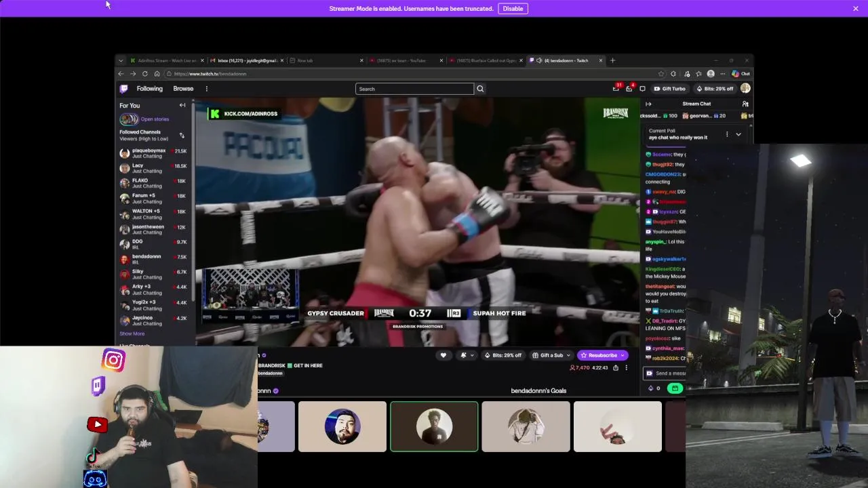Open plaqueboymax channel in sidebar
The width and height of the screenshot is (868, 488).
click(x=153, y=153)
